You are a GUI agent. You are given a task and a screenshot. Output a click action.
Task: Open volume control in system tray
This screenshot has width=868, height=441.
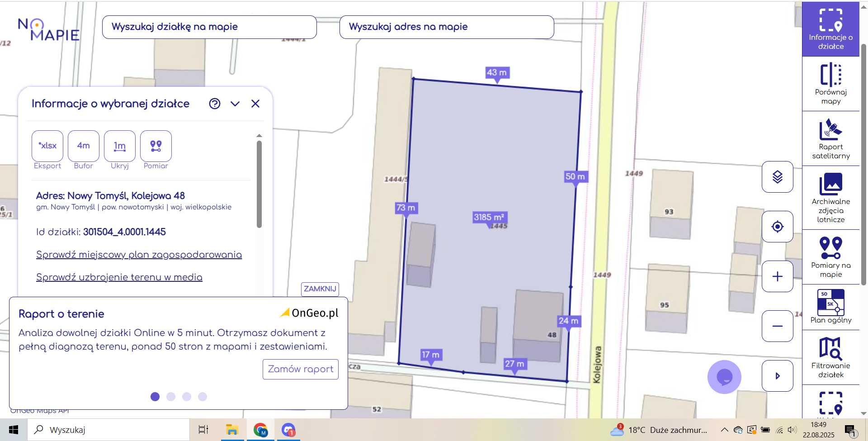[x=792, y=430]
